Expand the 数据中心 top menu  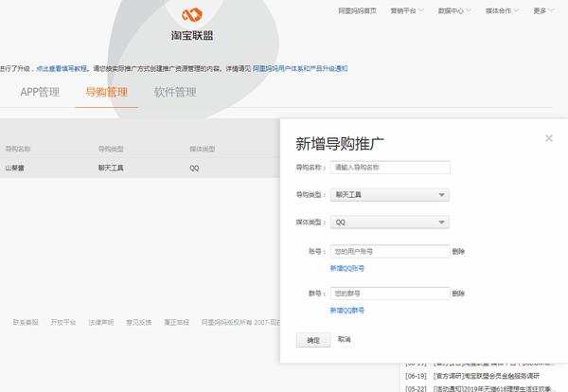click(454, 10)
